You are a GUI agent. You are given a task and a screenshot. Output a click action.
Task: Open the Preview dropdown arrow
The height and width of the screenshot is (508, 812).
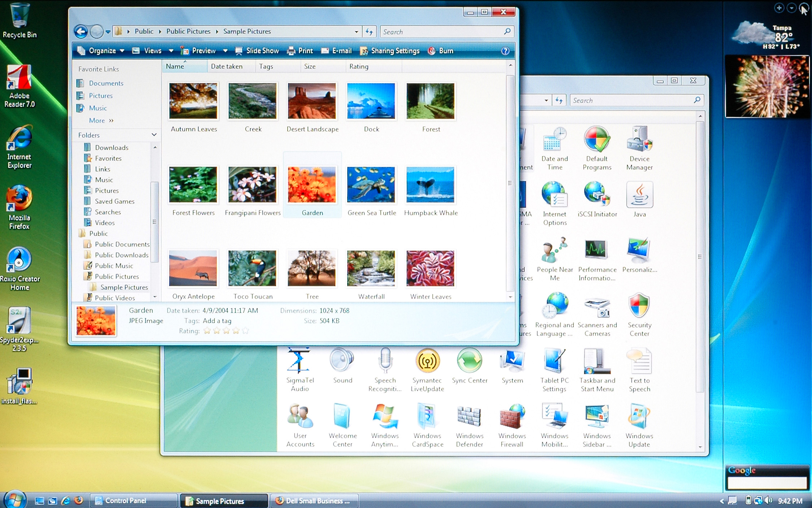pos(225,51)
